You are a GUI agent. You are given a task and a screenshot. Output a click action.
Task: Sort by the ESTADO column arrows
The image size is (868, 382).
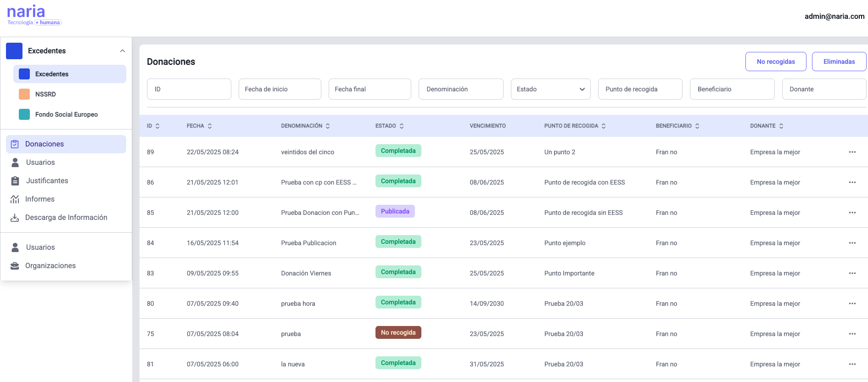tap(402, 126)
